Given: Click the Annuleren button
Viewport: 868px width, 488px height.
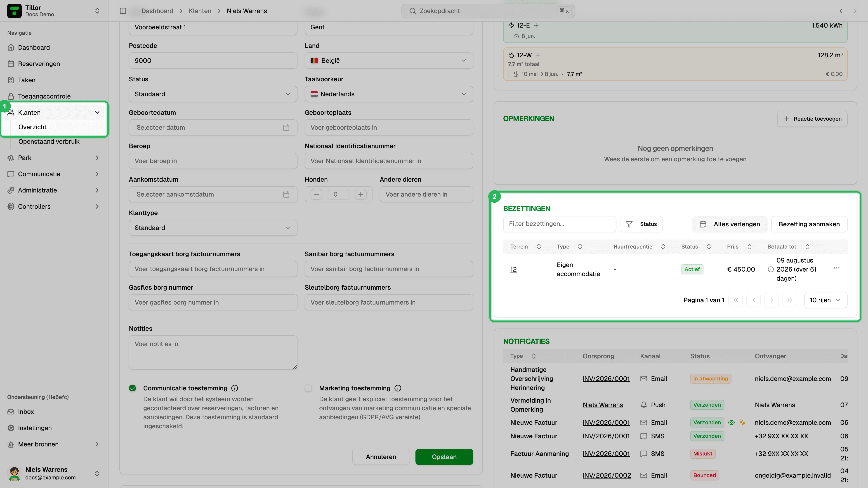Looking at the screenshot, I should click(381, 457).
